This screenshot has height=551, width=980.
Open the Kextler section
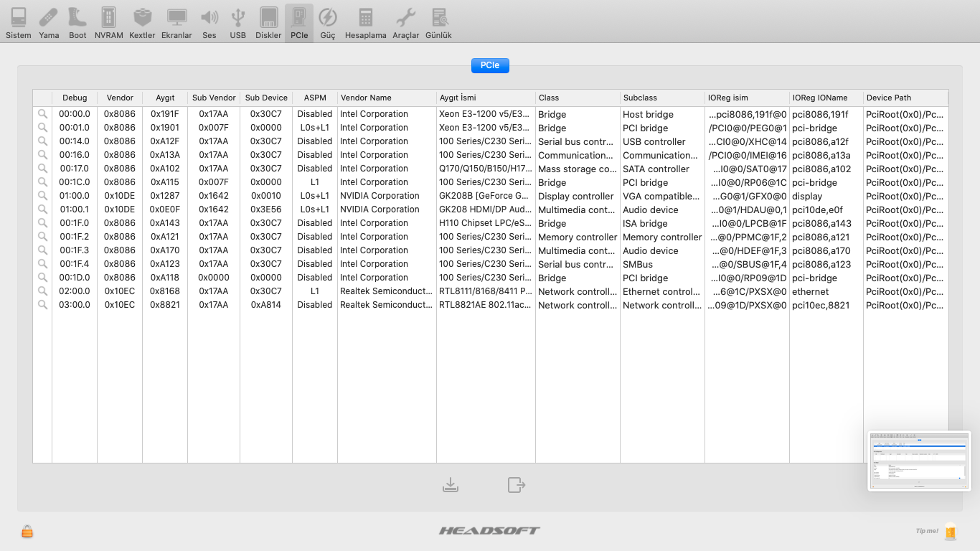pos(142,22)
